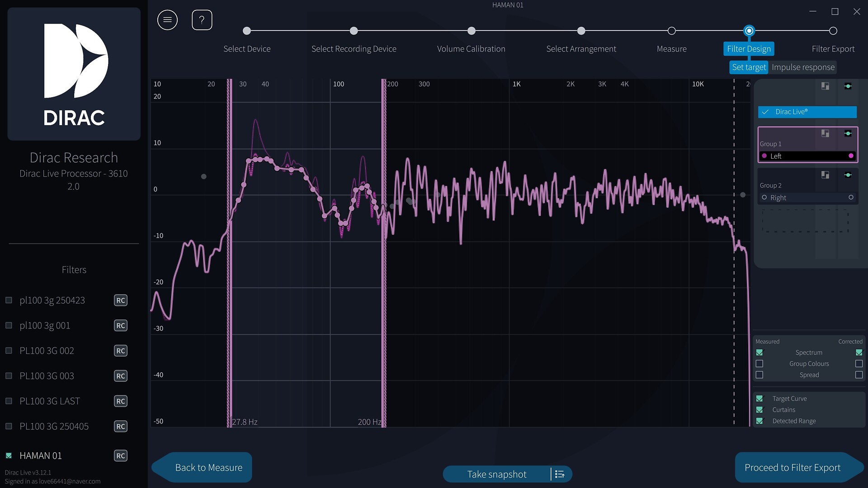Open the snapshot list next to Take snapshot
Image resolution: width=868 pixels, height=488 pixels.
pos(560,474)
